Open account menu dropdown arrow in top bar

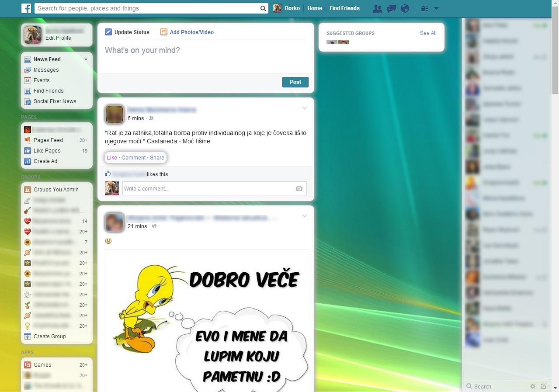point(436,8)
